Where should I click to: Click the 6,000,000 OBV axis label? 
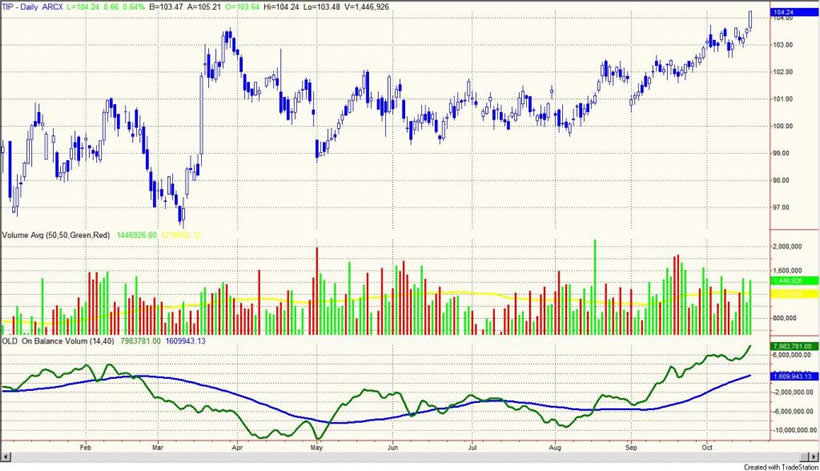pyautogui.click(x=791, y=355)
